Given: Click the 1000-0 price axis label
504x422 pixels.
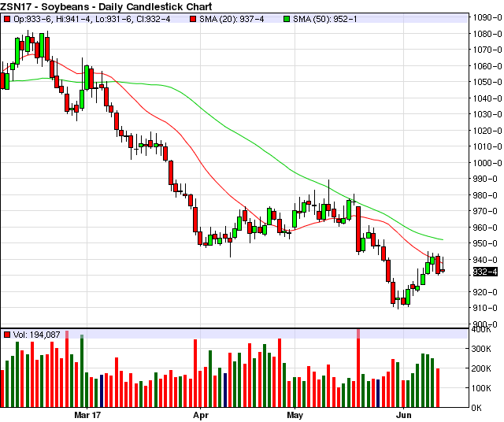Looking at the screenshot, I should pos(487,163).
